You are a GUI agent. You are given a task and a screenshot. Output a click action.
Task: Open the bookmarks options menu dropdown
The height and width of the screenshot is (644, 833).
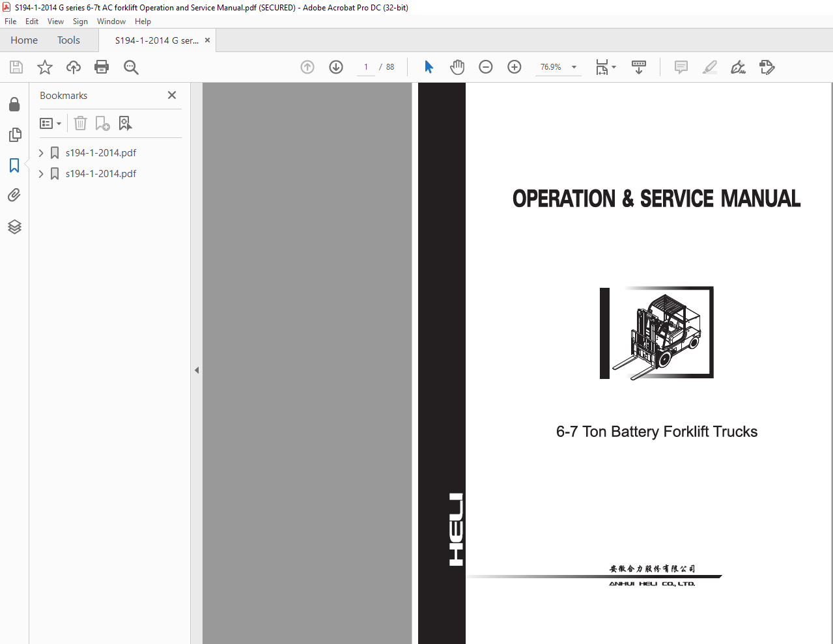[50, 123]
